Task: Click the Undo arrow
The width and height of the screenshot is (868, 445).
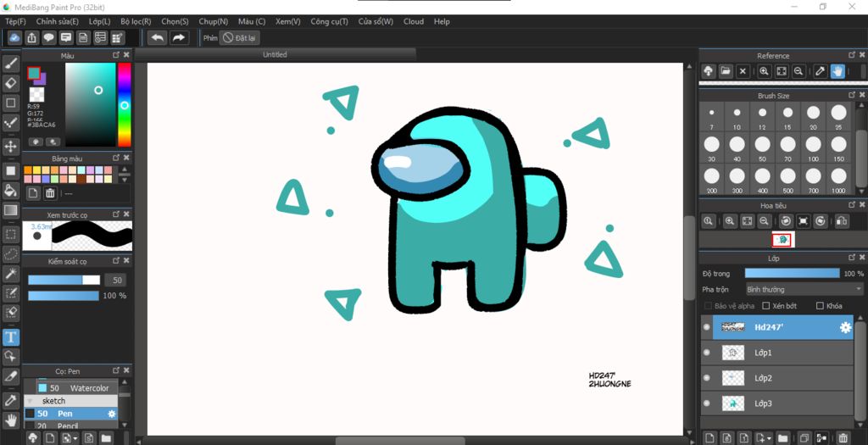Action: click(x=158, y=37)
